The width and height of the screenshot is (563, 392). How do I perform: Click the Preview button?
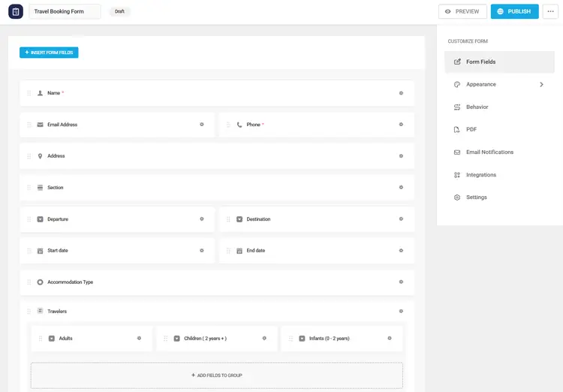462,11
